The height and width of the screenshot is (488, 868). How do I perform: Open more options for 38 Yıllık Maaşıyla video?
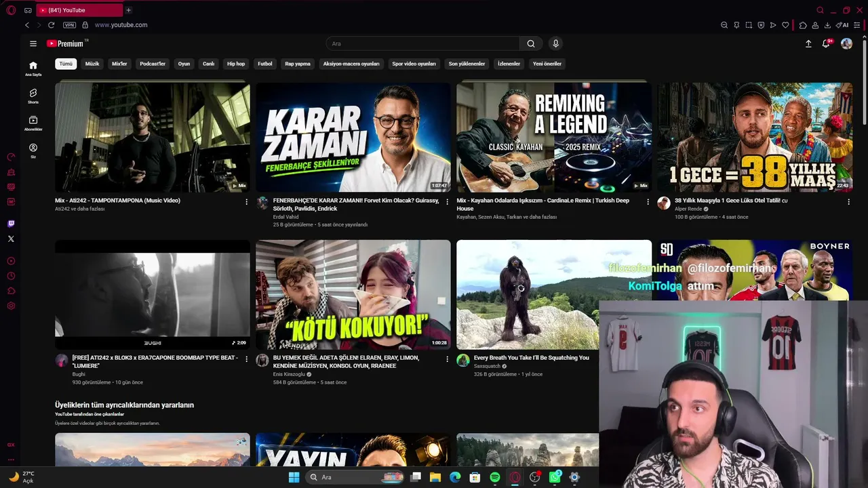click(x=848, y=202)
